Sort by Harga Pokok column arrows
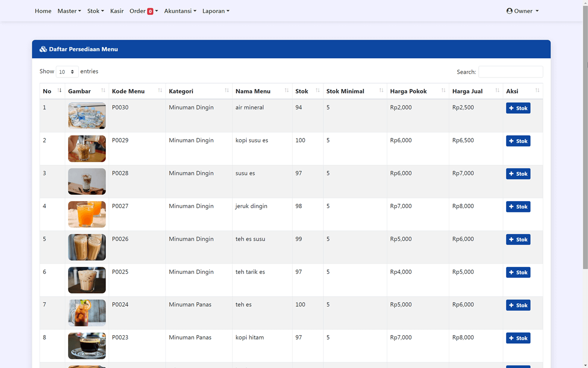This screenshot has height=368, width=588. (x=443, y=90)
